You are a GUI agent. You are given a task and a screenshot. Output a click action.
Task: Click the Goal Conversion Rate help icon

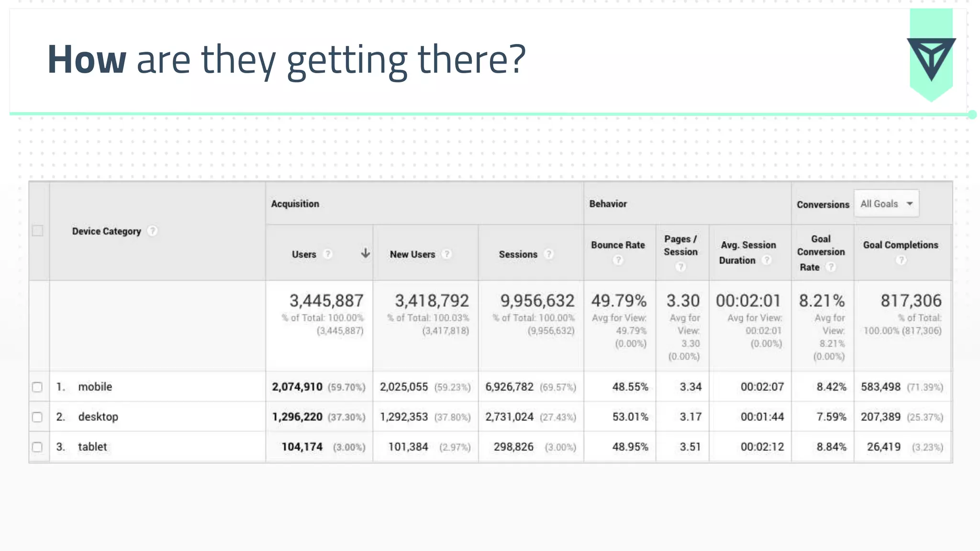[x=831, y=267]
